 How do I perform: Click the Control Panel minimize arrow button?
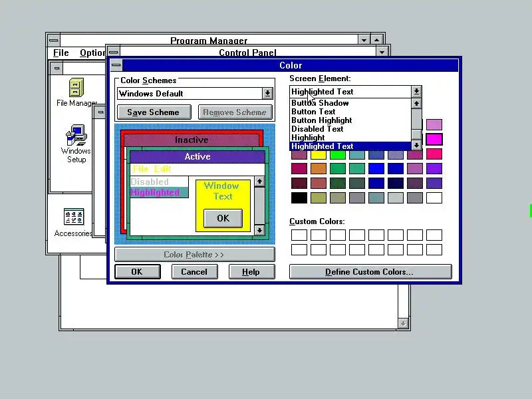coord(382,53)
